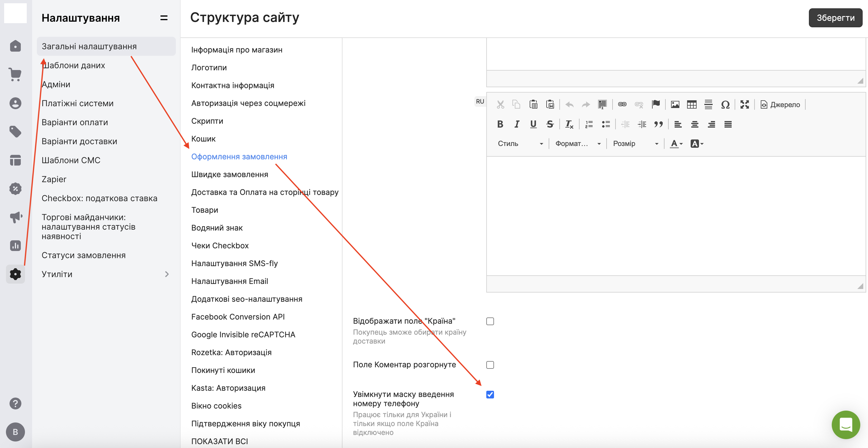The height and width of the screenshot is (448, 868).
Task: Click the Зберегти button
Action: (x=835, y=18)
